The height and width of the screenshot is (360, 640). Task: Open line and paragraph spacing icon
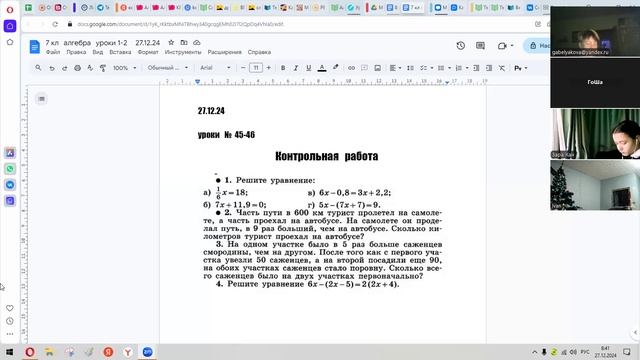tap(410, 68)
